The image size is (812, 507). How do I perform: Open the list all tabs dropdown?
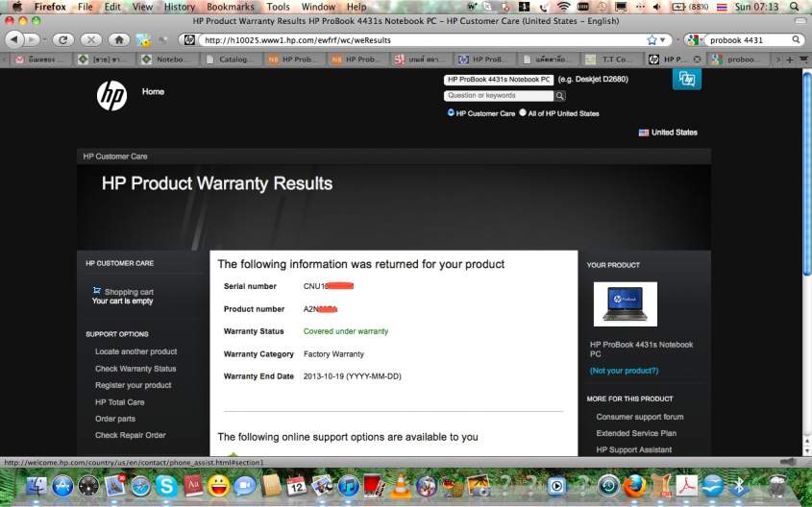[x=803, y=60]
